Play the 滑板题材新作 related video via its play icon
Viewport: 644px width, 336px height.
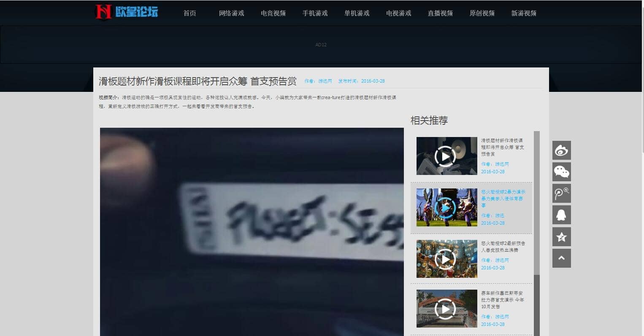click(x=445, y=156)
